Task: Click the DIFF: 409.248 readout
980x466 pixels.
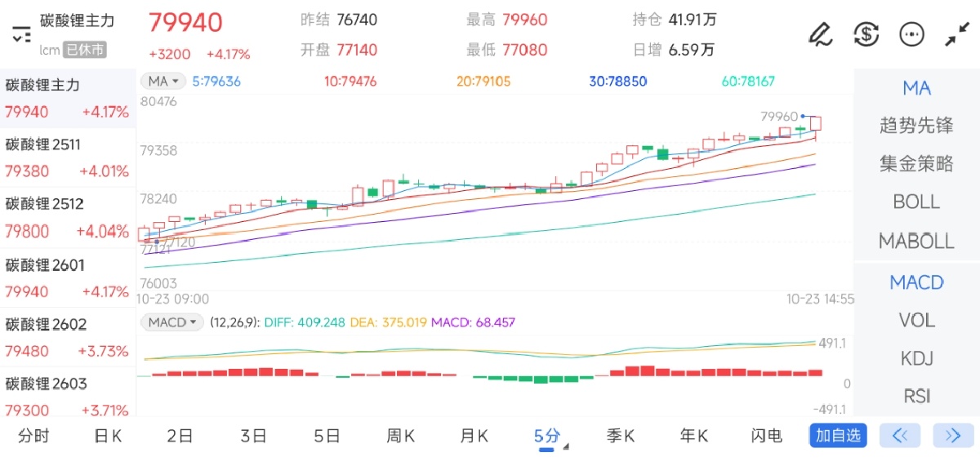Action: (305, 322)
